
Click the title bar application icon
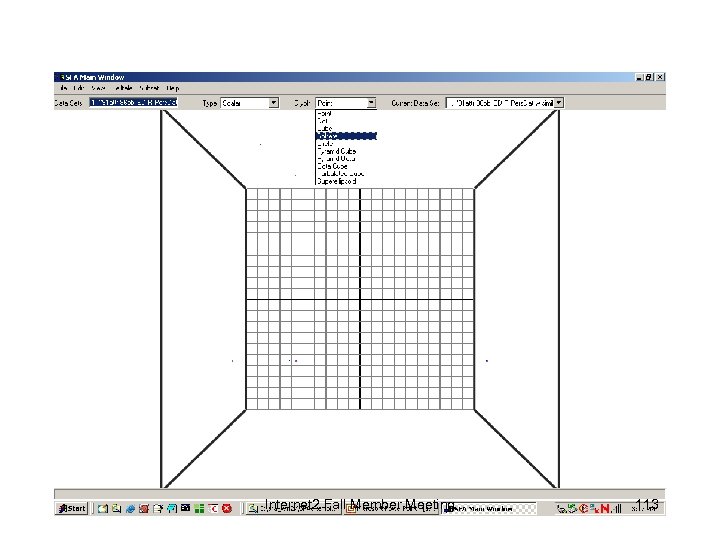[x=61, y=77]
